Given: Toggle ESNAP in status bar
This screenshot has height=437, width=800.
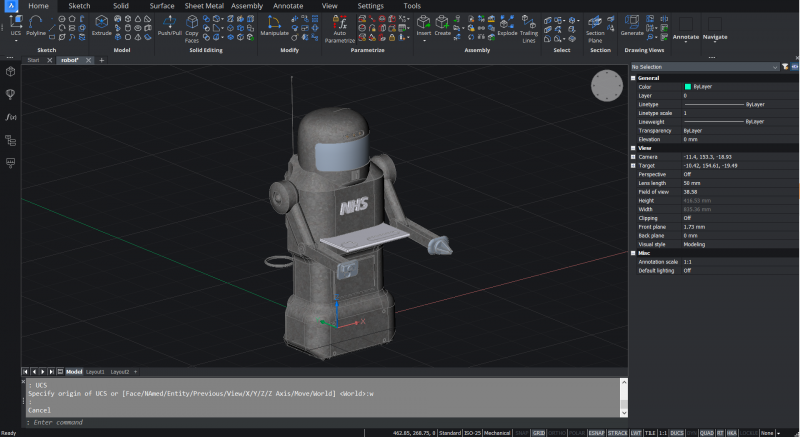Looking at the screenshot, I should coord(596,433).
